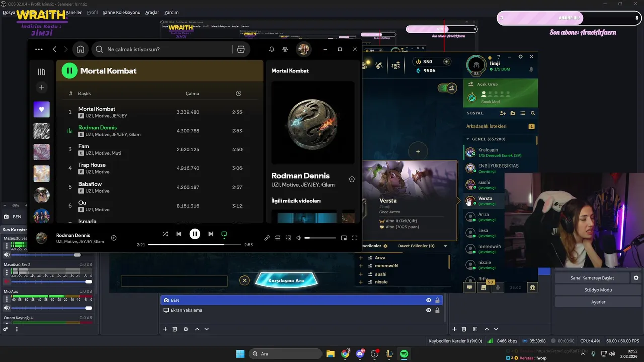
Task: Toggle repeat mode in Spotify
Action: point(224,234)
